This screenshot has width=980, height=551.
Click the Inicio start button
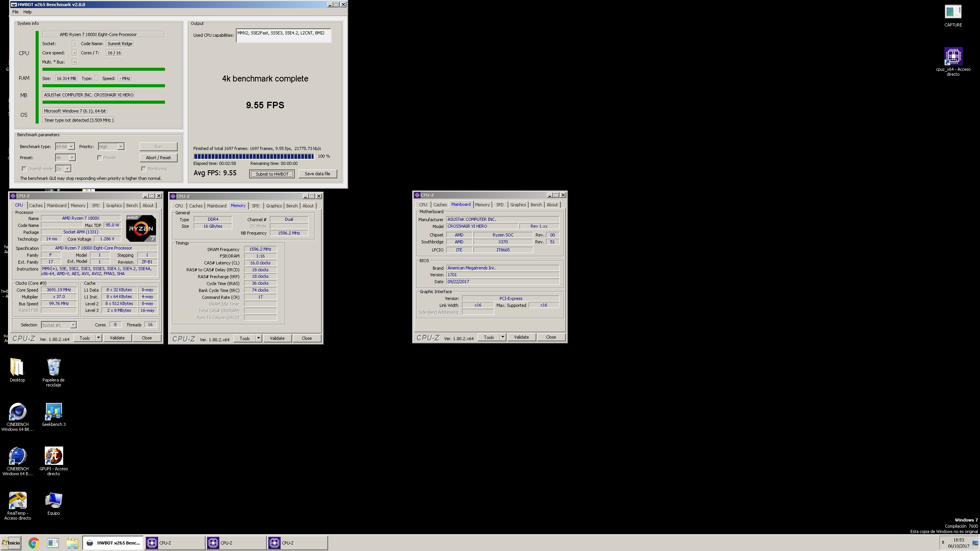pos(11,543)
